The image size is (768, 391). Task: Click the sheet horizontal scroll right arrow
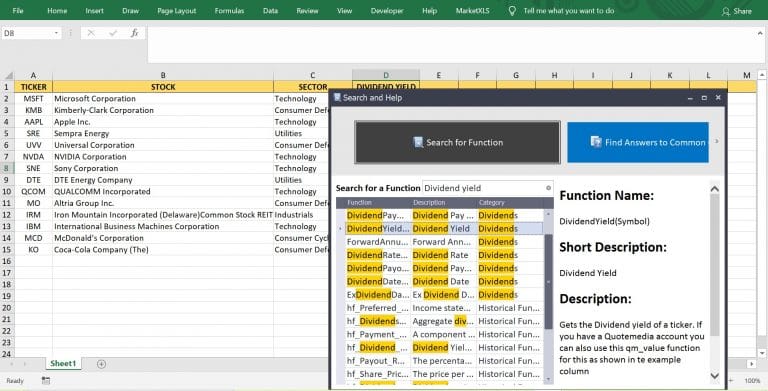click(751, 364)
